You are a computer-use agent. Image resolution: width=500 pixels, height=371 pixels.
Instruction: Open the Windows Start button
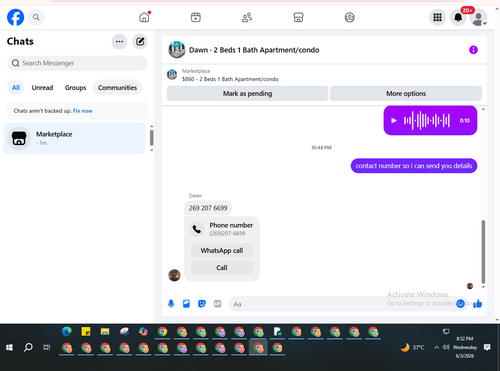pyautogui.click(x=9, y=348)
